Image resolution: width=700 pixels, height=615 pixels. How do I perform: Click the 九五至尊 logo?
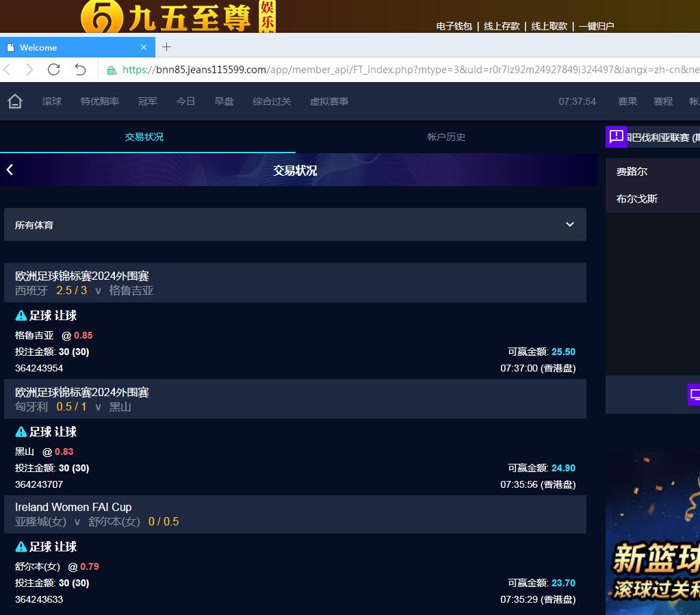tap(178, 16)
